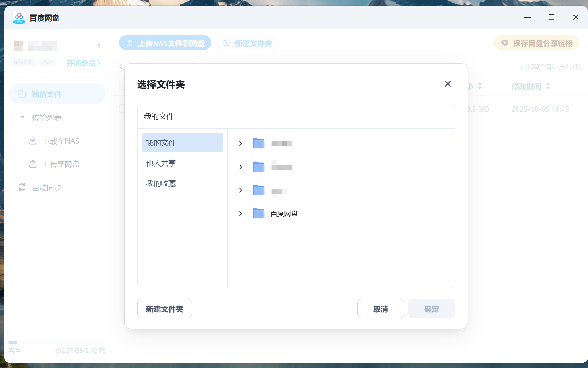Open 我的收藏 in the folder dialog
Viewport: 588px width, 368px height.
(x=161, y=183)
